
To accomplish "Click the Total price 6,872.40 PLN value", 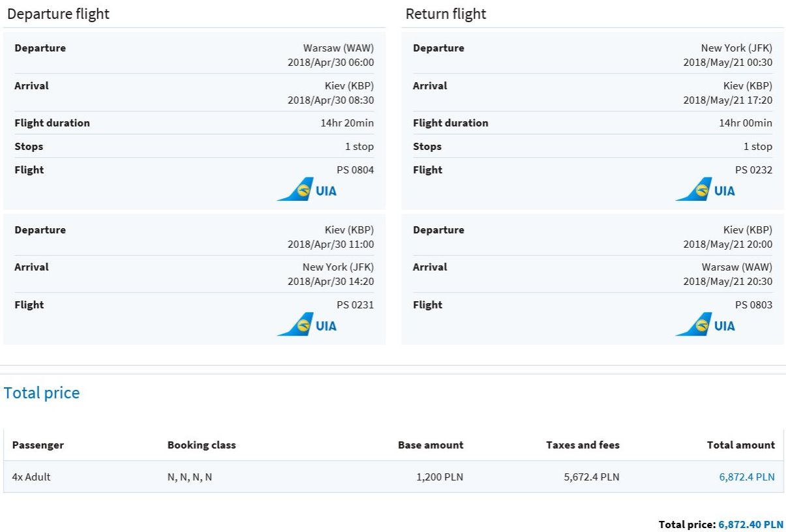I will [751, 524].
